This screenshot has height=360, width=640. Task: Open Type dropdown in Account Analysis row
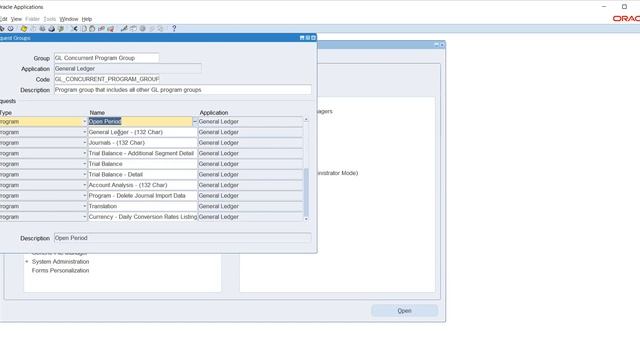click(x=84, y=185)
